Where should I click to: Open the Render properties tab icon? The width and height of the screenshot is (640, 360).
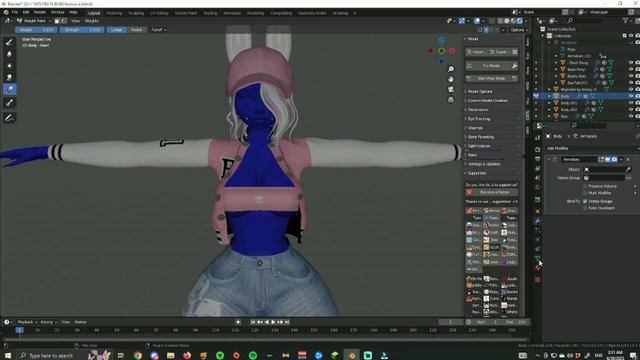click(x=538, y=149)
